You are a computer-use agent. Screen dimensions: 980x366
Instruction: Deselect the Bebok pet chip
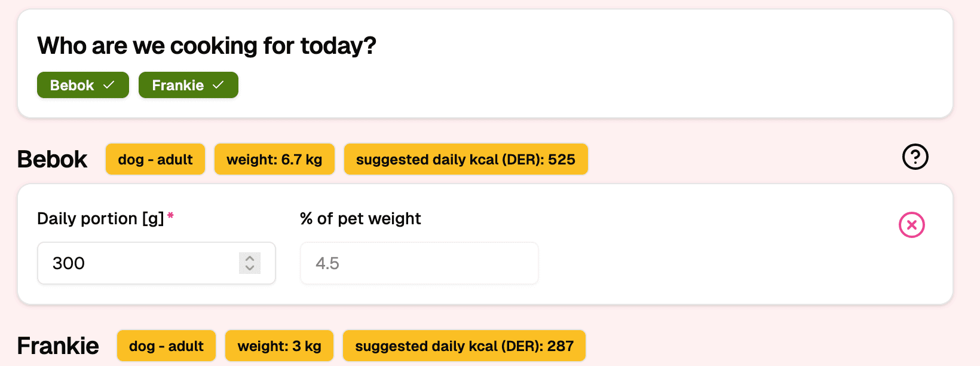tap(83, 85)
